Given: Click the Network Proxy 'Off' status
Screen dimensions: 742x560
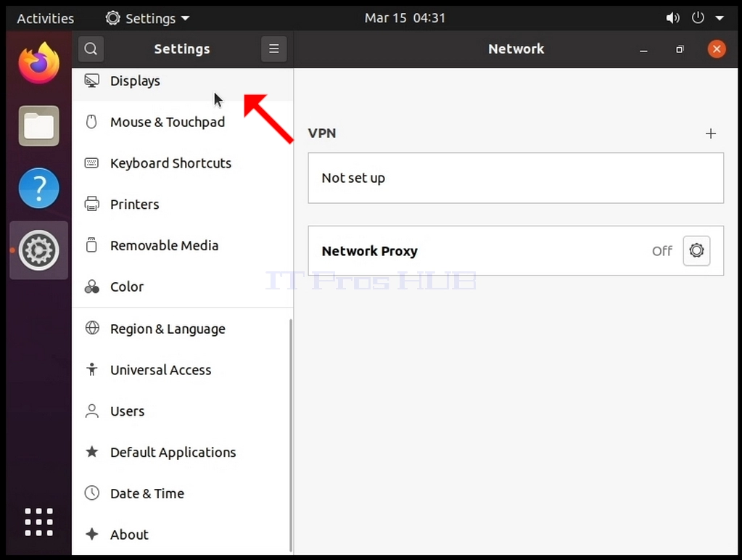Looking at the screenshot, I should click(662, 251).
